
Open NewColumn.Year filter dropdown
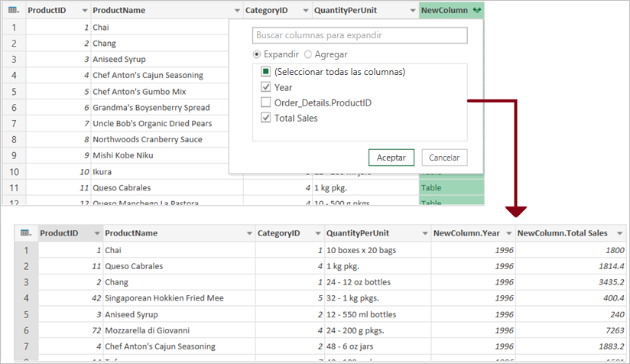tap(509, 233)
